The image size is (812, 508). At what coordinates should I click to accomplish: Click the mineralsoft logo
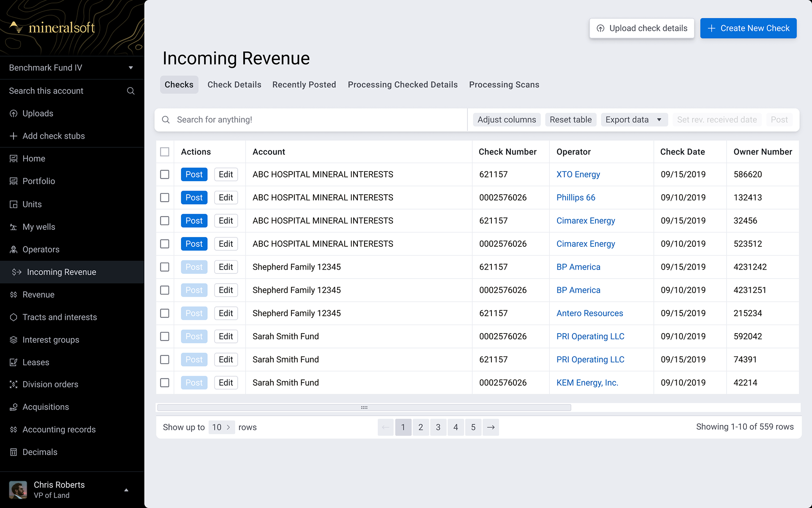point(52,28)
